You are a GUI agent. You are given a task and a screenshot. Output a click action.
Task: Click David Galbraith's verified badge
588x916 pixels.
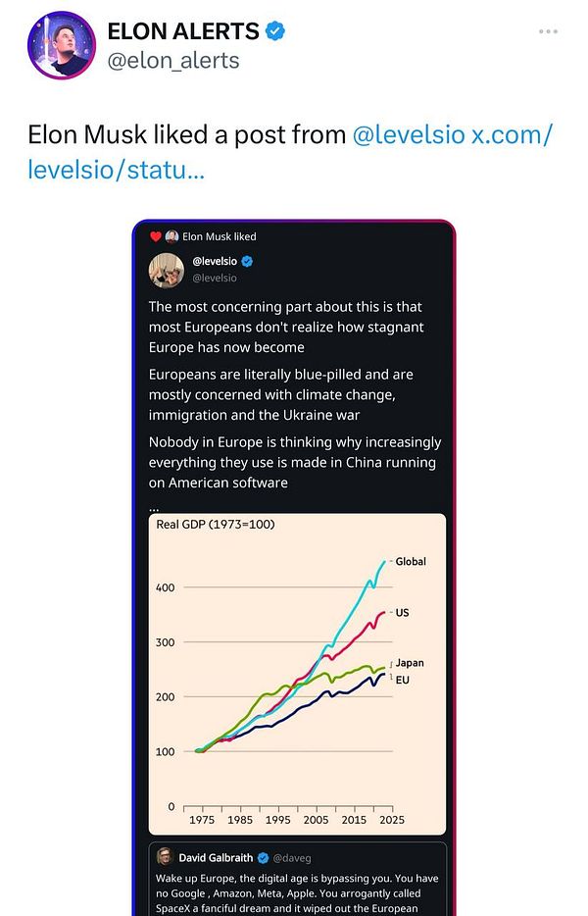point(263,858)
